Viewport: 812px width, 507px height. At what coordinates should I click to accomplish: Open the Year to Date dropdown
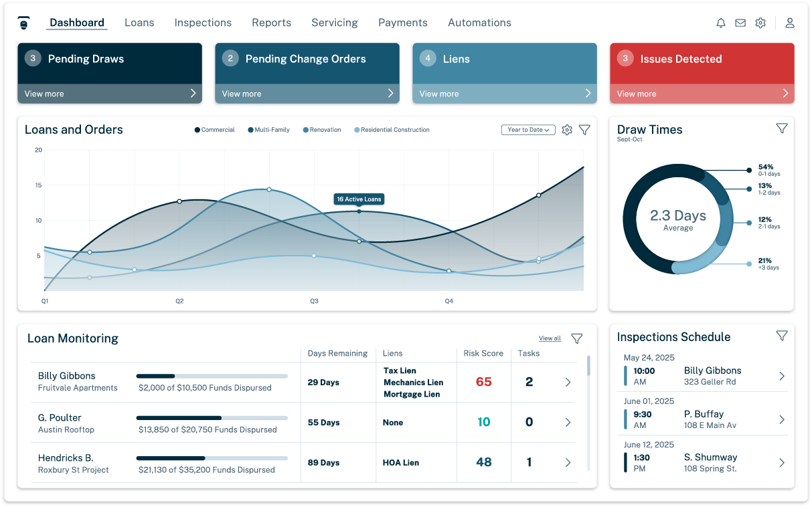point(528,130)
